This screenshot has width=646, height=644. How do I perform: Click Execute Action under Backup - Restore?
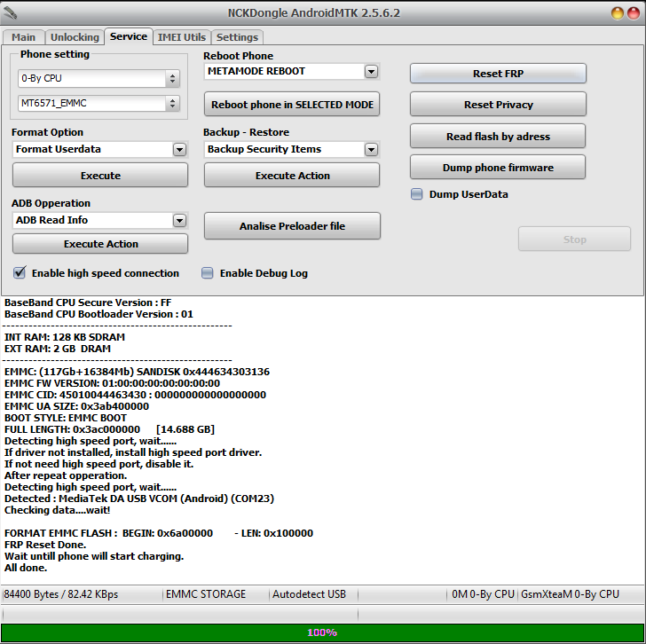click(x=292, y=176)
